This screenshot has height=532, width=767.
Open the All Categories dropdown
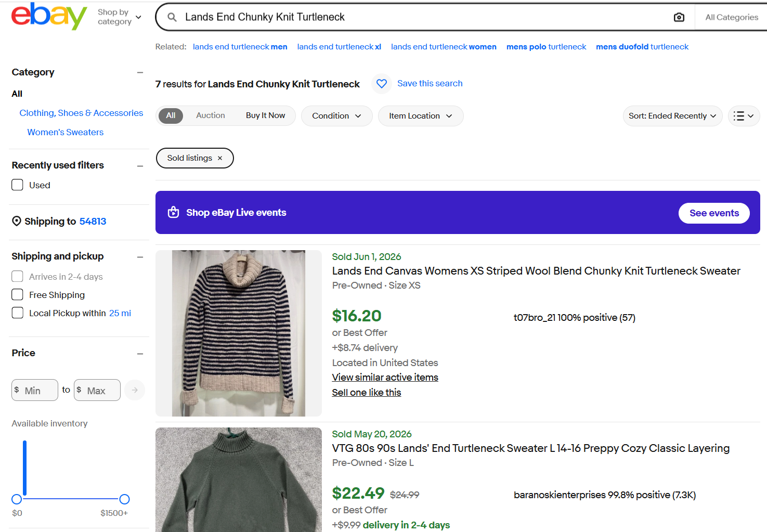pos(732,17)
